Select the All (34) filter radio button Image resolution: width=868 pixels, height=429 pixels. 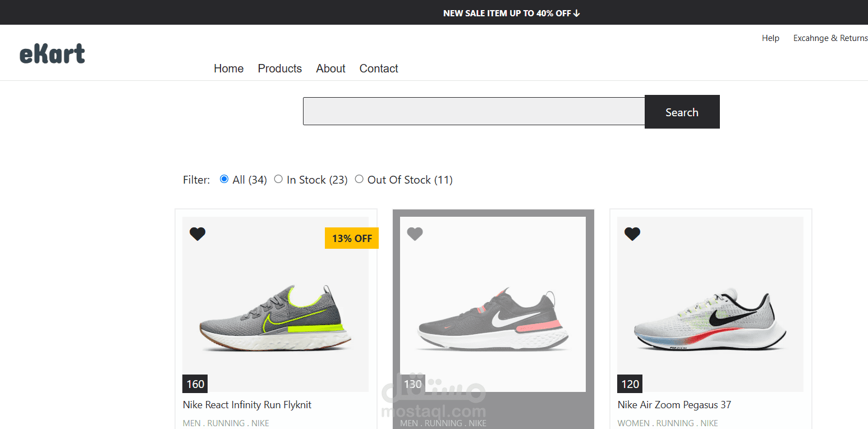[x=224, y=179]
